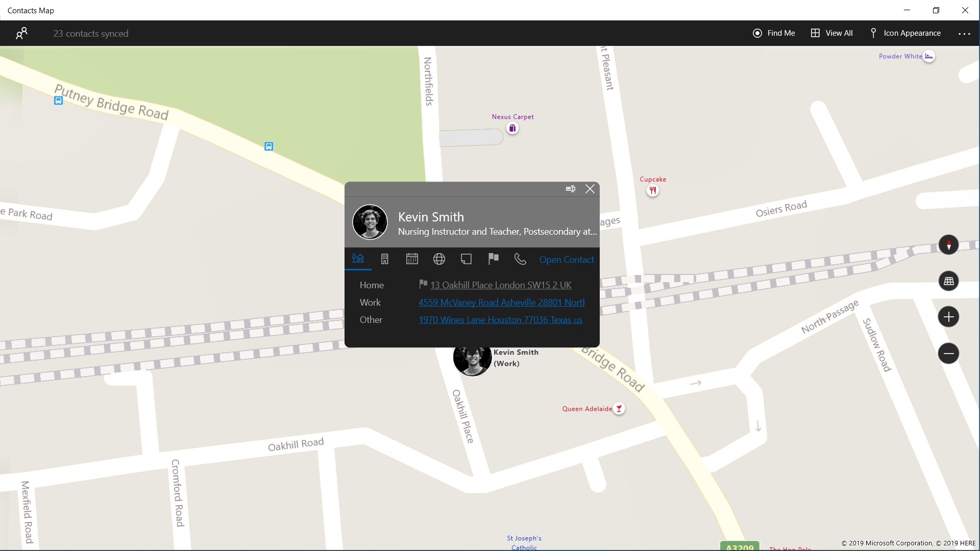Select the phone numbers tab
The image size is (980, 551).
[520, 259]
